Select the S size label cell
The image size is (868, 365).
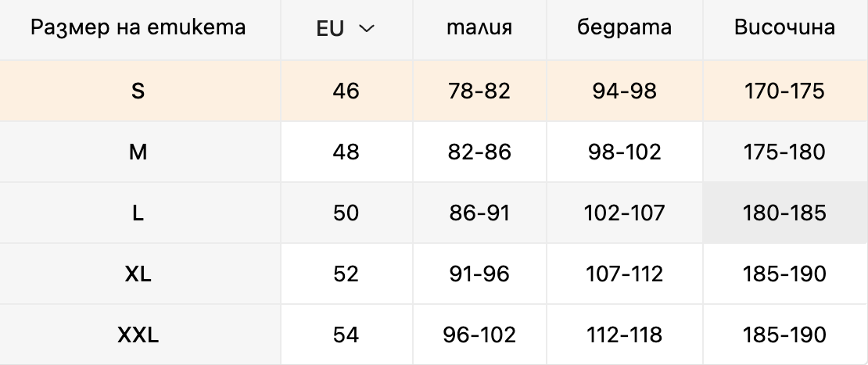click(x=140, y=91)
